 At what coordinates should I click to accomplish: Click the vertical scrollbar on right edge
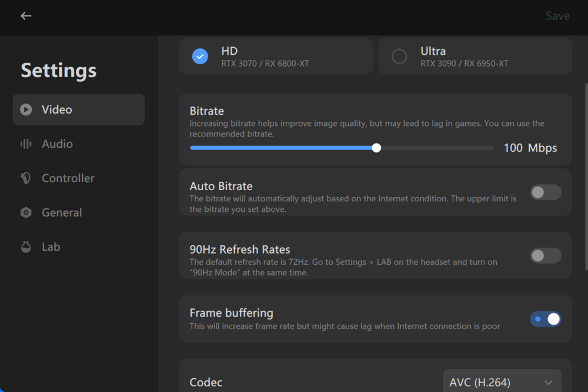[x=586, y=177]
